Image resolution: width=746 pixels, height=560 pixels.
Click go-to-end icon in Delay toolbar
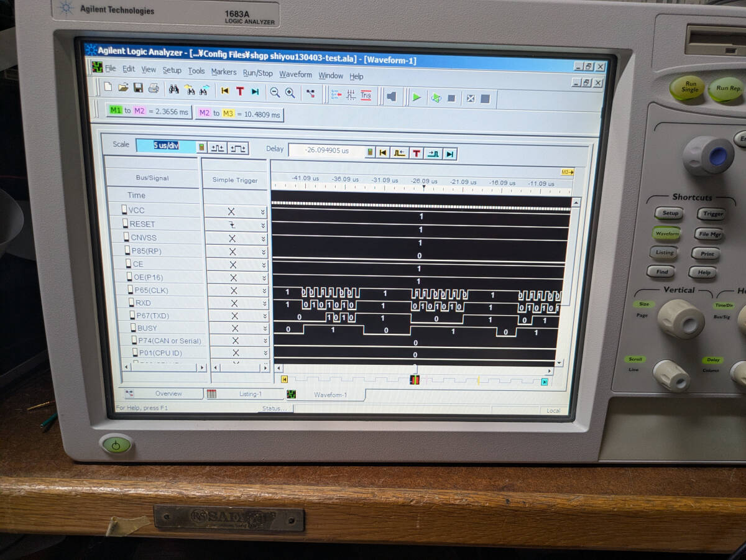[x=450, y=154]
